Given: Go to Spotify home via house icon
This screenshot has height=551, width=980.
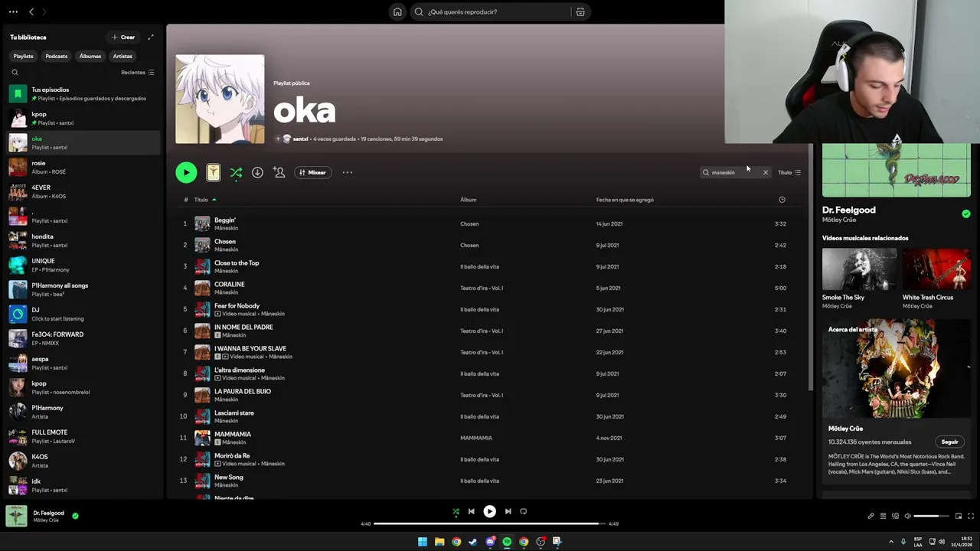Looking at the screenshot, I should click(x=397, y=11).
